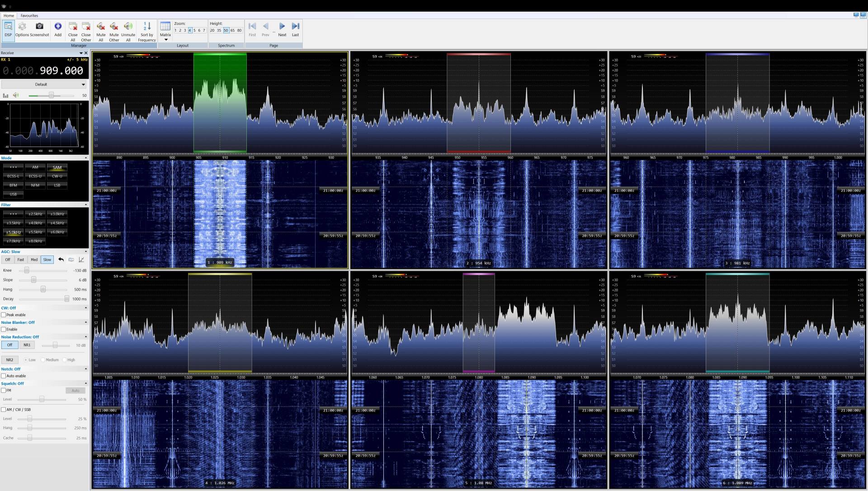Image resolution: width=868 pixels, height=491 pixels.
Task: Check Peak enable under CW
Action: pos(5,315)
